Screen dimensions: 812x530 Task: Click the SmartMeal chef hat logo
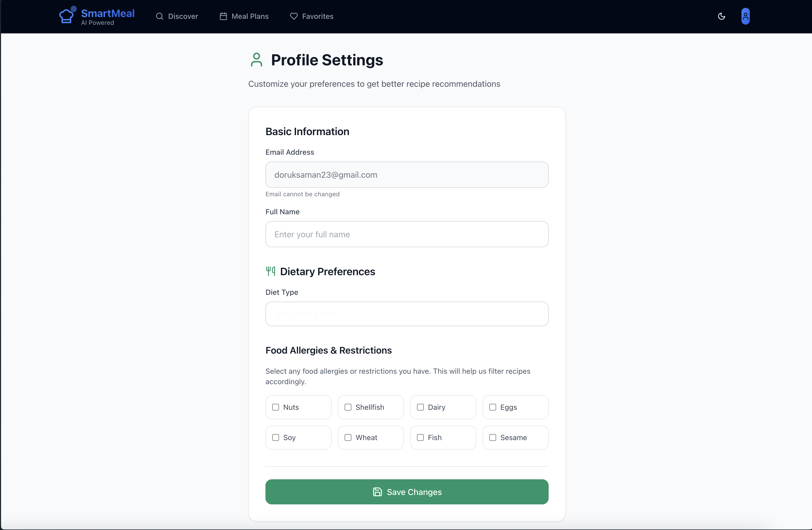pos(67,16)
